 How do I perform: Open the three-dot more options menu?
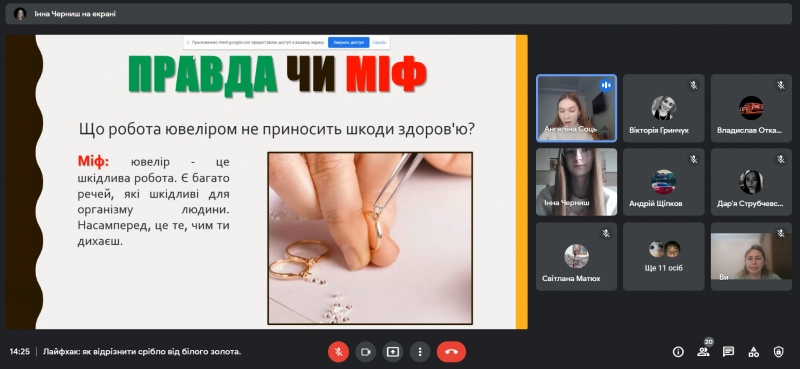[x=420, y=352]
